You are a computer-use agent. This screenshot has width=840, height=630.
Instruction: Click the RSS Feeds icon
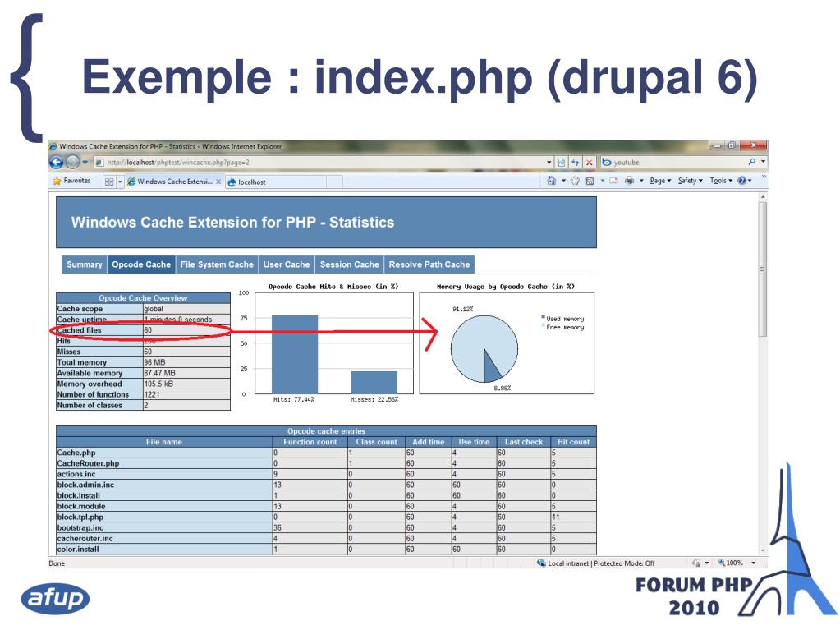click(590, 181)
